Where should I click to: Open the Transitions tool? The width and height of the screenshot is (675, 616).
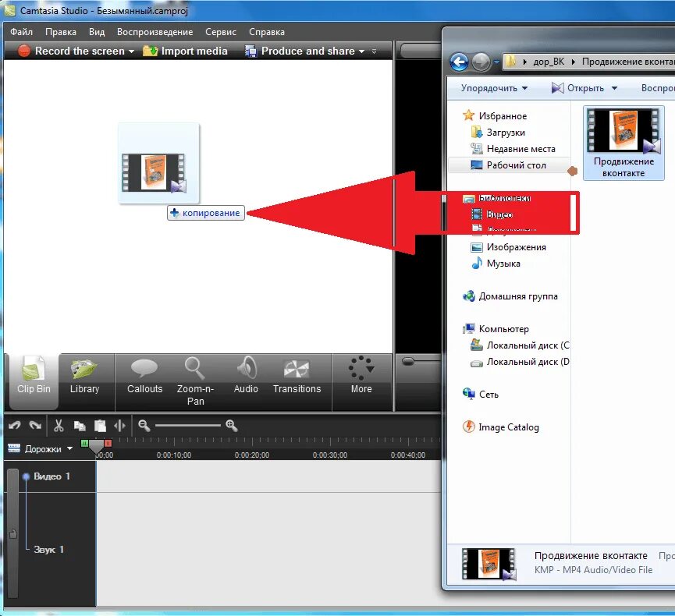(x=297, y=376)
